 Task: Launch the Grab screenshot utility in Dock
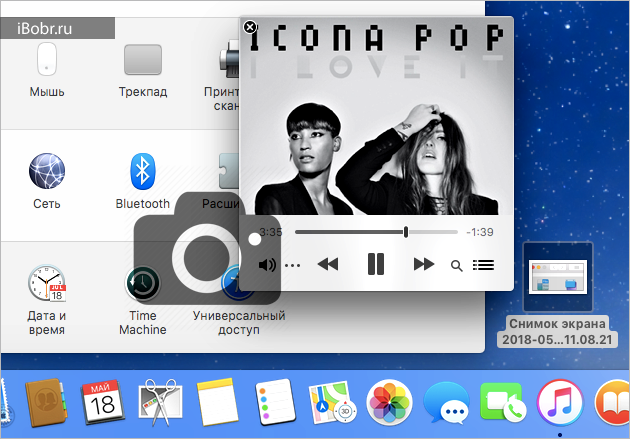click(160, 402)
